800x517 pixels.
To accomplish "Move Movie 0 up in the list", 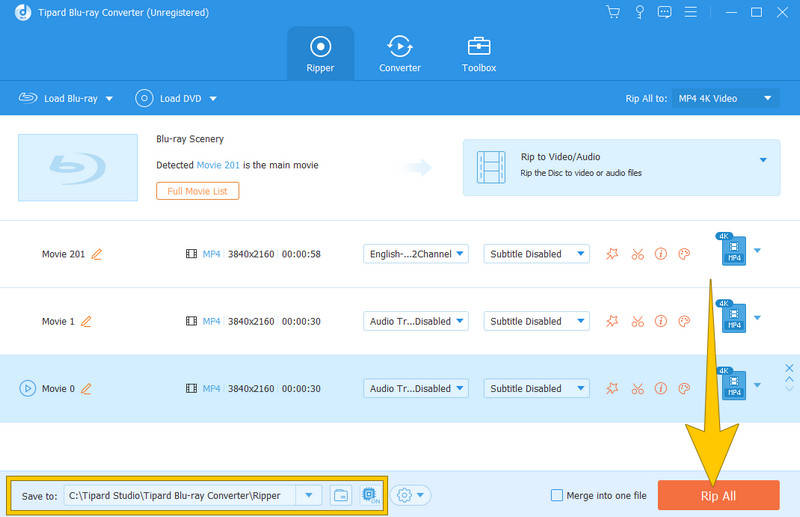I will click(x=789, y=379).
